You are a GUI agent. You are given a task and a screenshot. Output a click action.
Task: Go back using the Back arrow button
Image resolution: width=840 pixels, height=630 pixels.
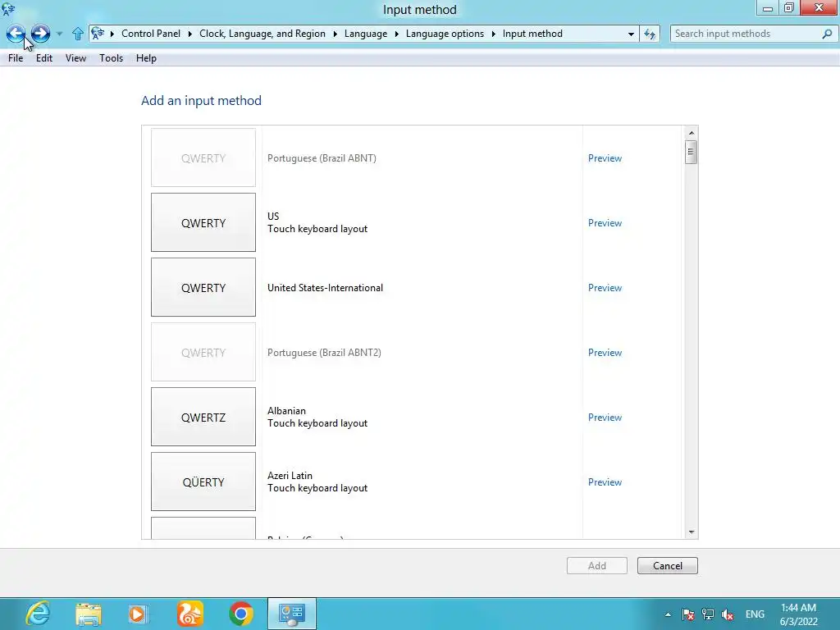[16, 33]
